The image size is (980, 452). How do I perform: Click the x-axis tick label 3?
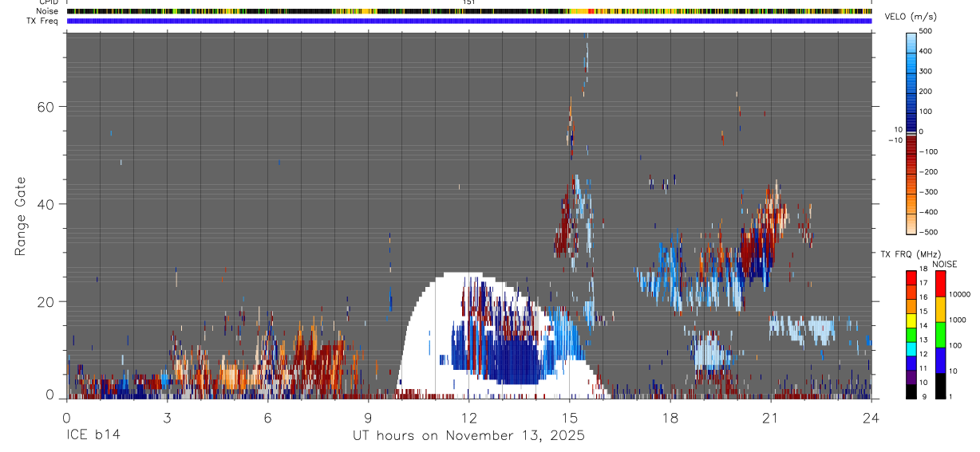click(168, 417)
